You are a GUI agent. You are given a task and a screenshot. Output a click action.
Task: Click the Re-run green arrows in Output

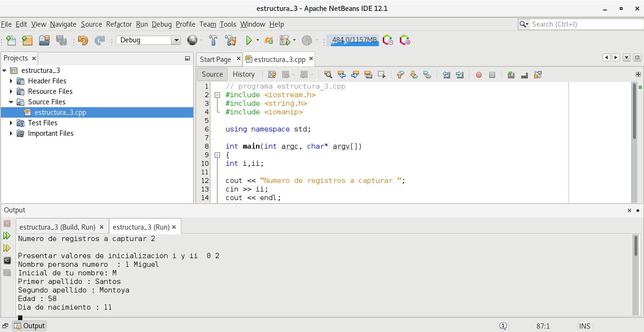pyautogui.click(x=7, y=236)
